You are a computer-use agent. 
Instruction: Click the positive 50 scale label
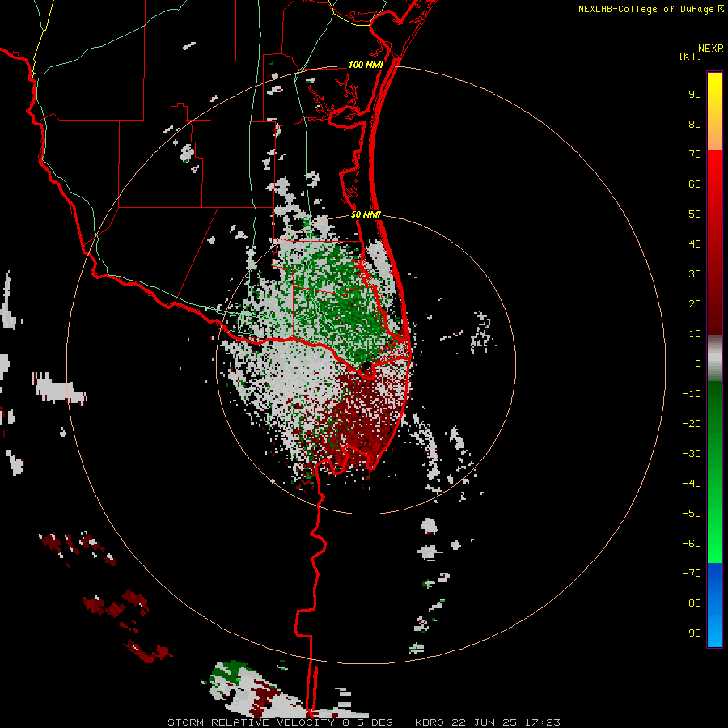click(695, 214)
